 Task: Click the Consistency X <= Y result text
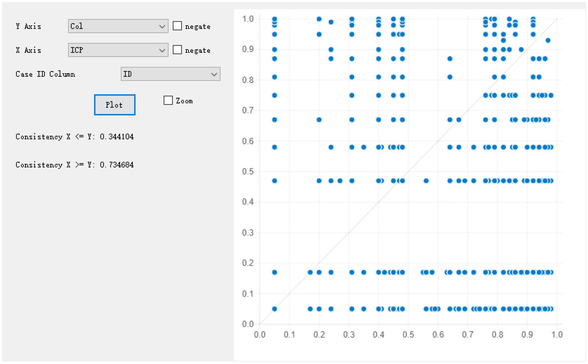(x=74, y=137)
